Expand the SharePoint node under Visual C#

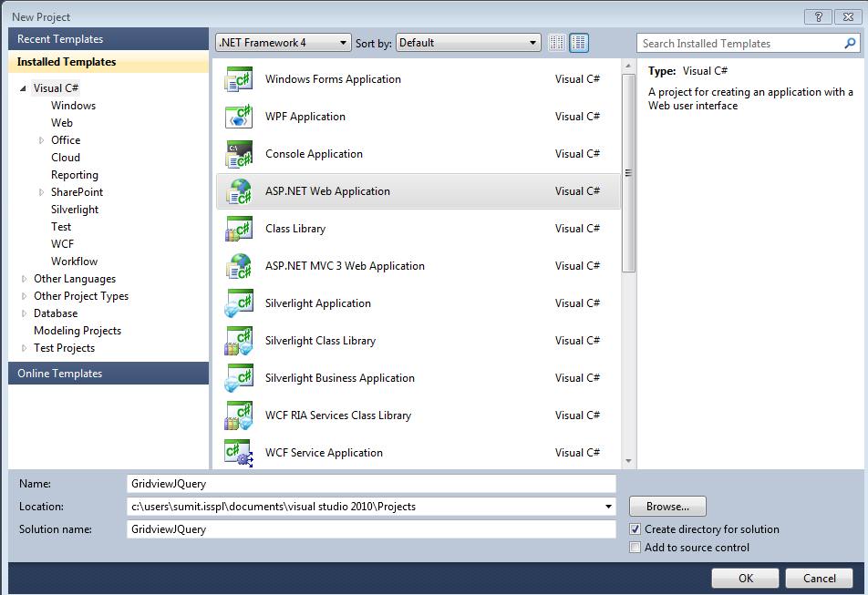pyautogui.click(x=42, y=193)
